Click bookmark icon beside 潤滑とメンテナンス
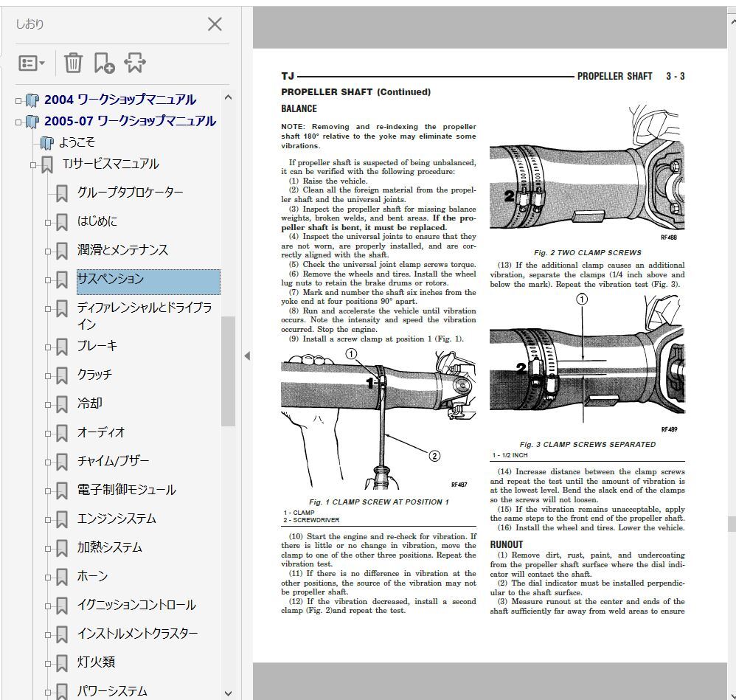This screenshot has width=736, height=700. (x=61, y=251)
